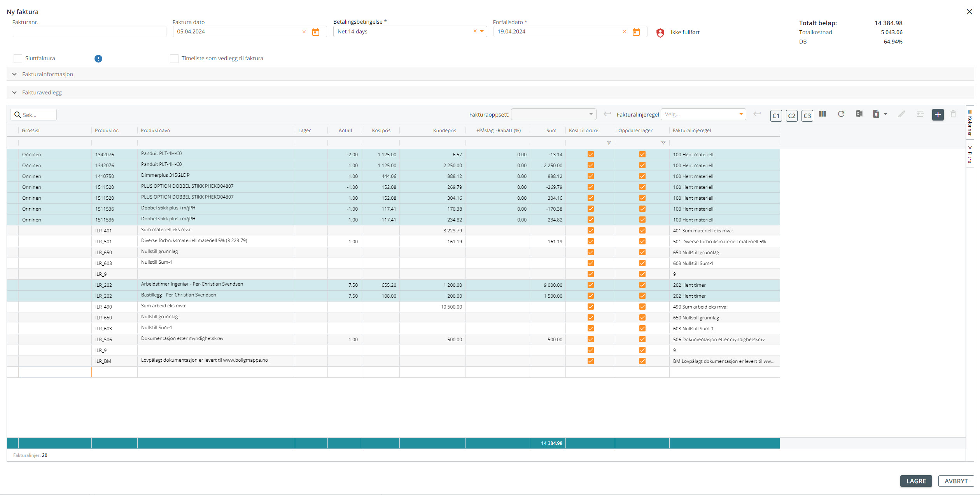Delete the selected invoice line
The image size is (980, 495).
click(x=953, y=114)
